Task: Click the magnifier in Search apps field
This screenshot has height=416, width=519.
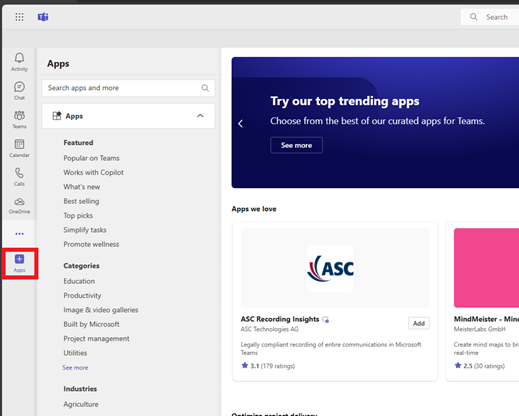Action: click(x=205, y=88)
